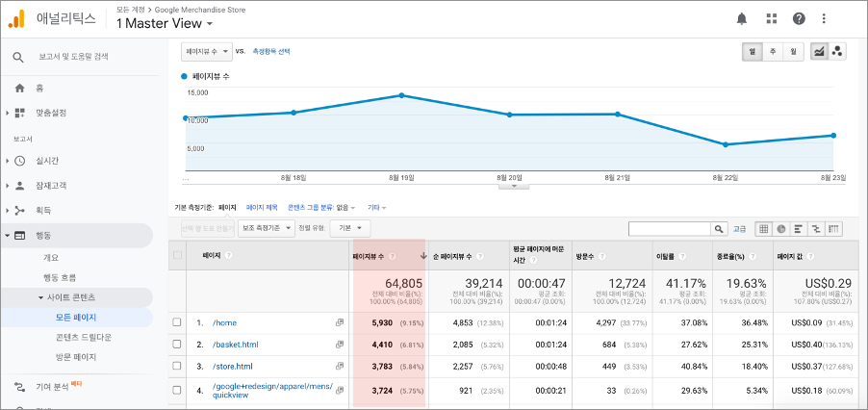Select the 주 weekly granularity toggle
This screenshot has height=410, width=868.
[x=773, y=51]
